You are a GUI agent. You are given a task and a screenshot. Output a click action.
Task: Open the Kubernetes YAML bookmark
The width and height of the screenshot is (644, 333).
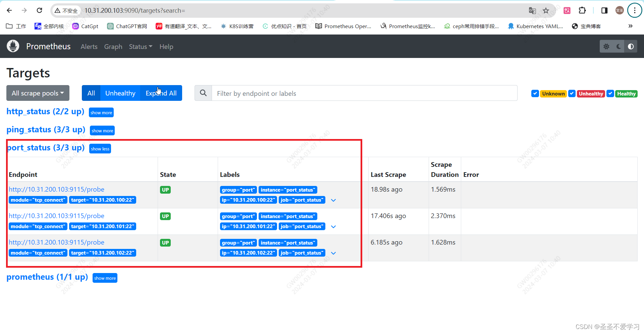pos(535,26)
